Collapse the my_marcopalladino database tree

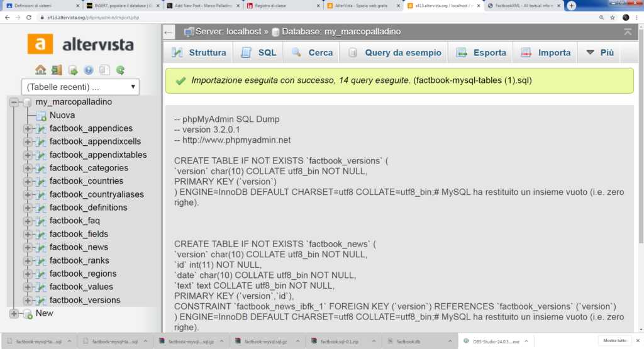coord(14,102)
